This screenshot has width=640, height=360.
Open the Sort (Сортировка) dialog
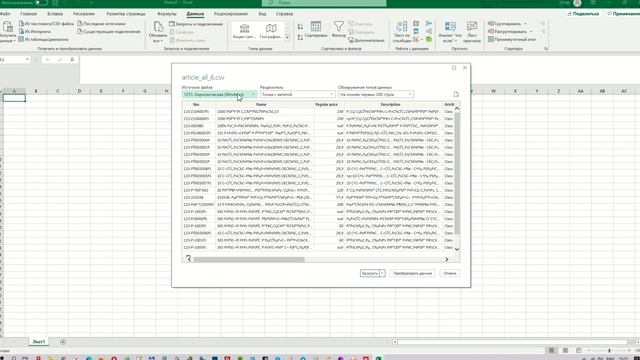click(x=316, y=30)
